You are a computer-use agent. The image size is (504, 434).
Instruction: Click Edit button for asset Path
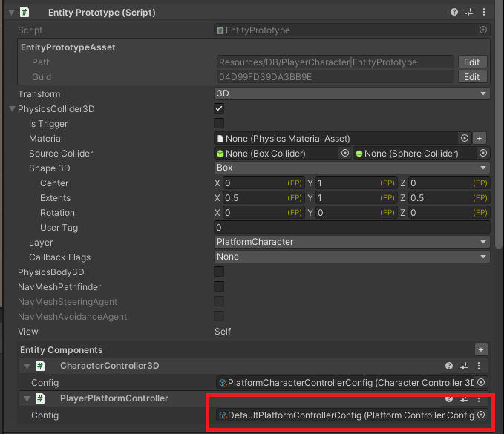(x=472, y=62)
